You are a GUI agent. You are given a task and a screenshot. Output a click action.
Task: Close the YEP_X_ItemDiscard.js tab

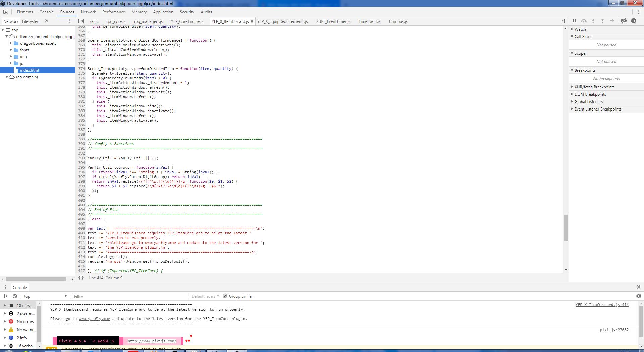tap(252, 21)
